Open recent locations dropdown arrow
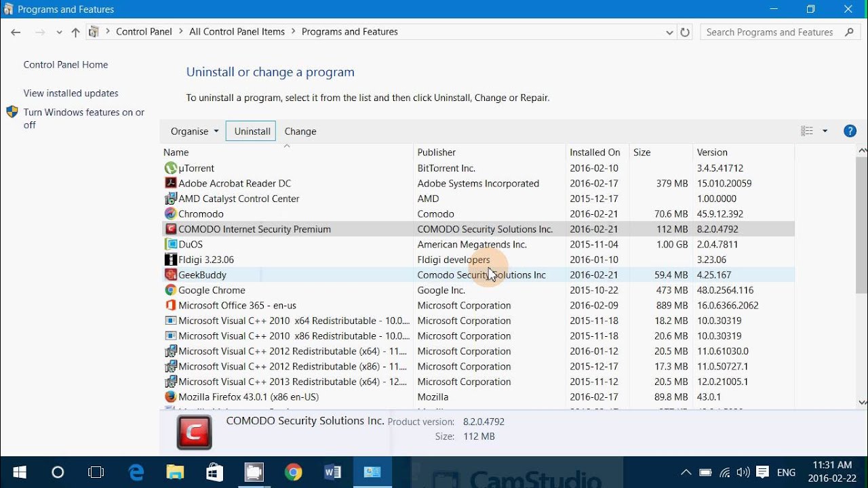This screenshot has height=488, width=868. 59,32
